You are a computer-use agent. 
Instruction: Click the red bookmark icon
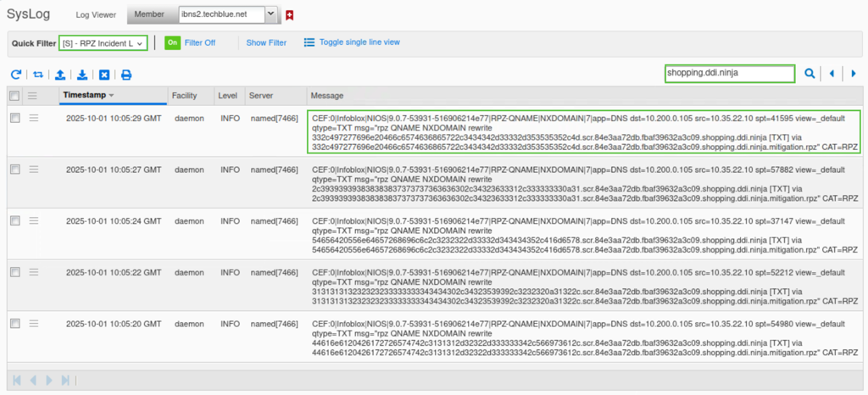point(289,14)
